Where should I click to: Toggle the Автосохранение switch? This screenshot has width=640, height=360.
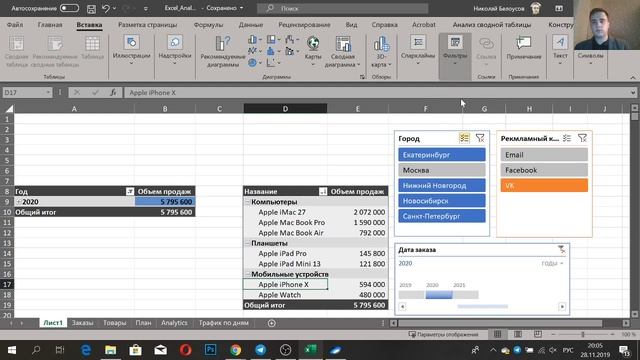69,8
